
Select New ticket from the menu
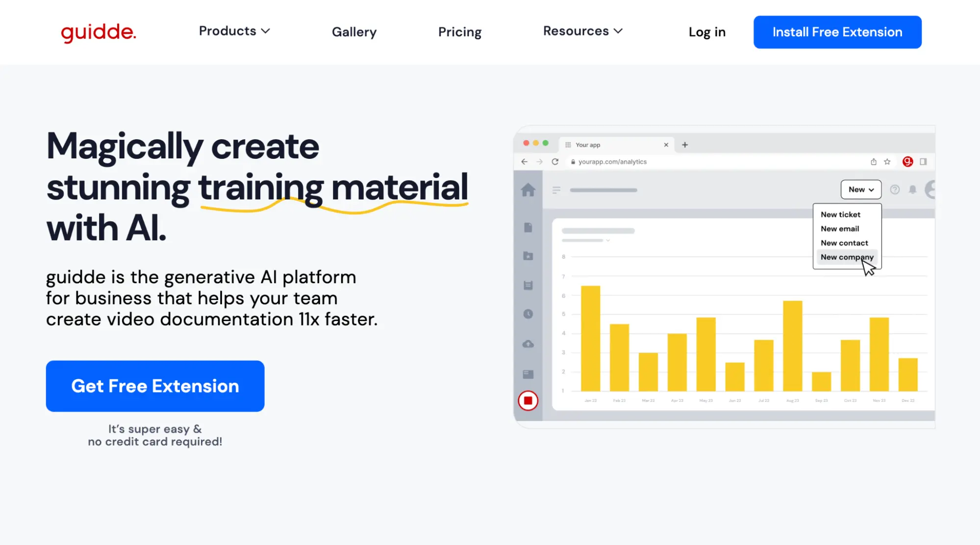pyautogui.click(x=840, y=215)
